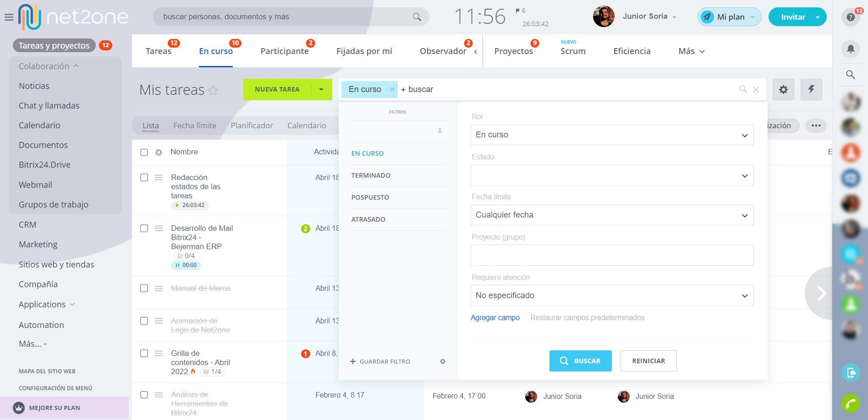Click the crown icon in Mejore su plan
The height and width of the screenshot is (420, 868).
coord(19,408)
